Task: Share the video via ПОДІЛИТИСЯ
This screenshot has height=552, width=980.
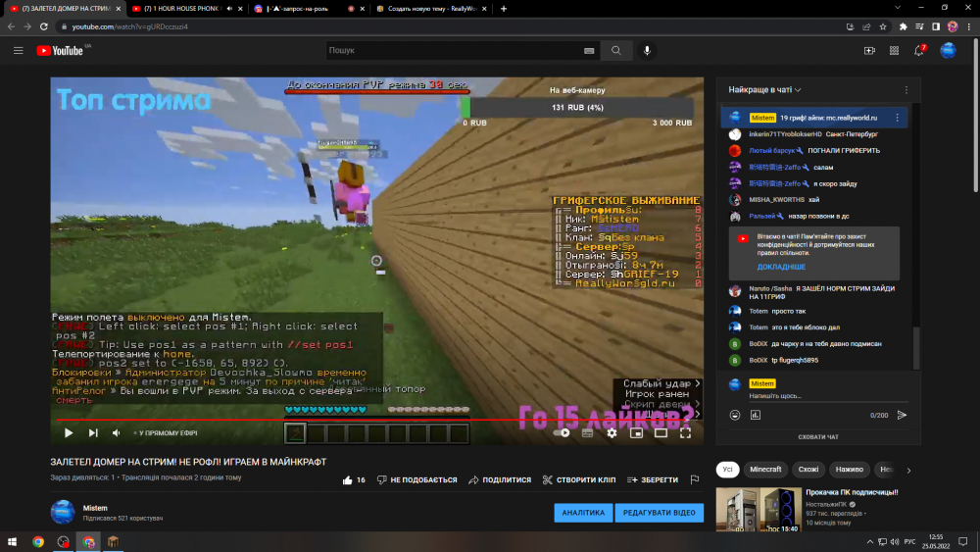Action: click(x=500, y=480)
